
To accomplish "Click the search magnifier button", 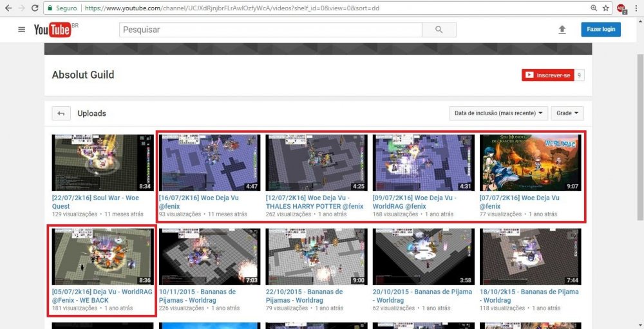I will [x=439, y=30].
